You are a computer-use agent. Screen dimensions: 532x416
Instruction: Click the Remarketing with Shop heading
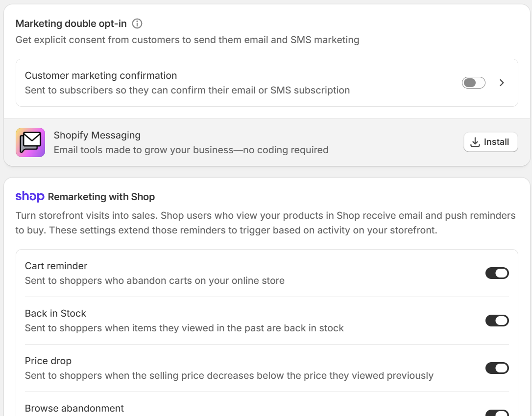(x=101, y=197)
